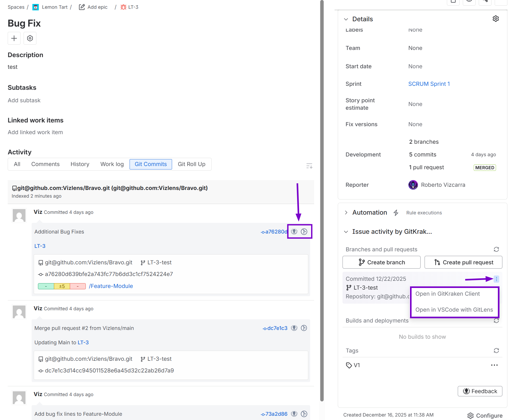Screen dimensions: 513x420
Task: Expand the Automation section
Action: pos(346,213)
